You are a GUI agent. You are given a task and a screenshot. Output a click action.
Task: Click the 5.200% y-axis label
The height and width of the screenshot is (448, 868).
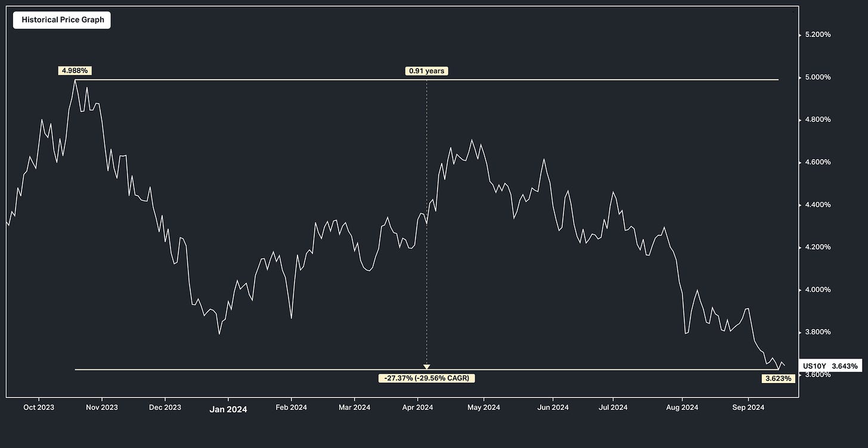pos(817,35)
